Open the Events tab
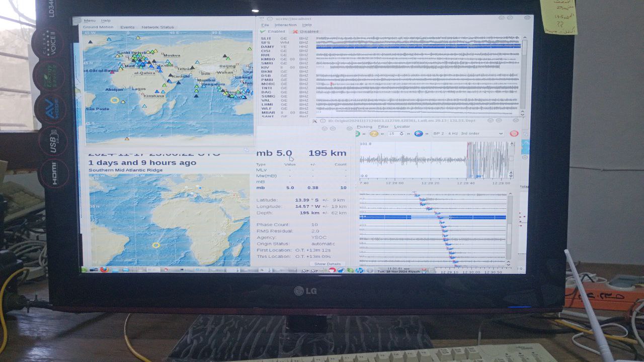Viewport: 644px width, 362px height. point(127,27)
